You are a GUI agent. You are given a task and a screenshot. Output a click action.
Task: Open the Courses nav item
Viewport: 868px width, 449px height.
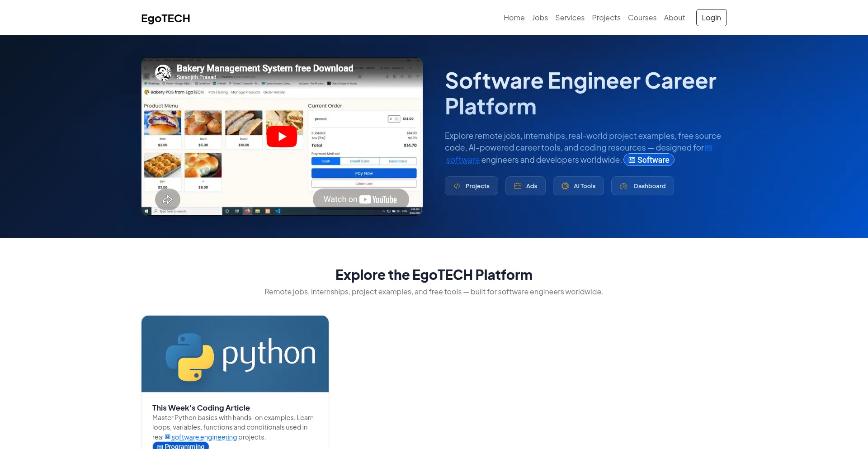[x=642, y=18]
